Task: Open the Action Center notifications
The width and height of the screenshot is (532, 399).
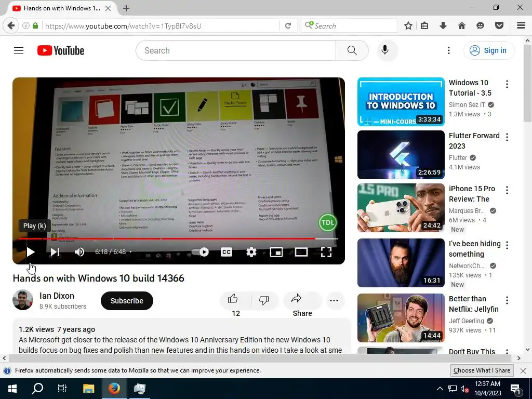Action: 516,389
